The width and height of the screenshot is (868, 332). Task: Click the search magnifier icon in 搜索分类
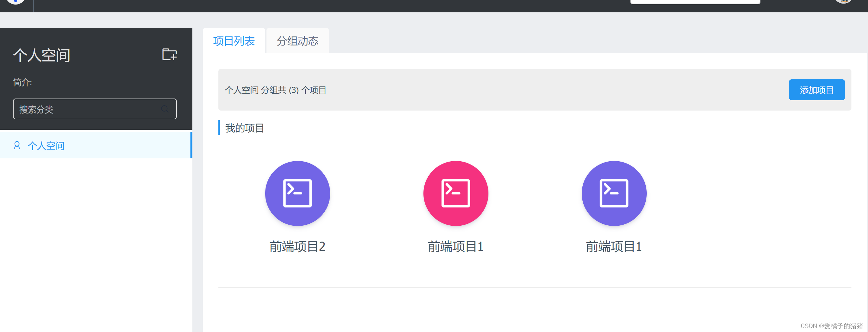tap(165, 109)
